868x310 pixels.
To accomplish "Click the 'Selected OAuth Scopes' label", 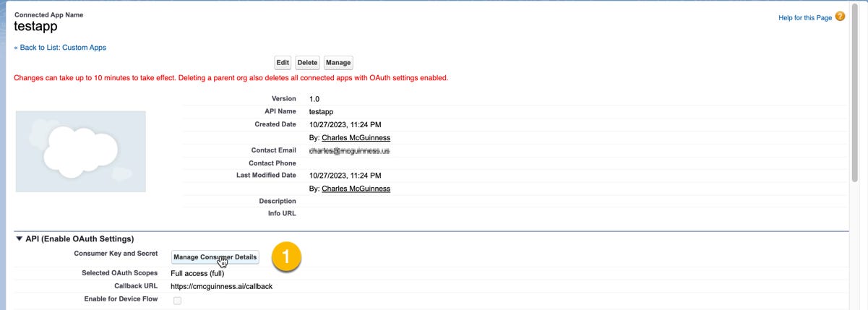I will 119,273.
